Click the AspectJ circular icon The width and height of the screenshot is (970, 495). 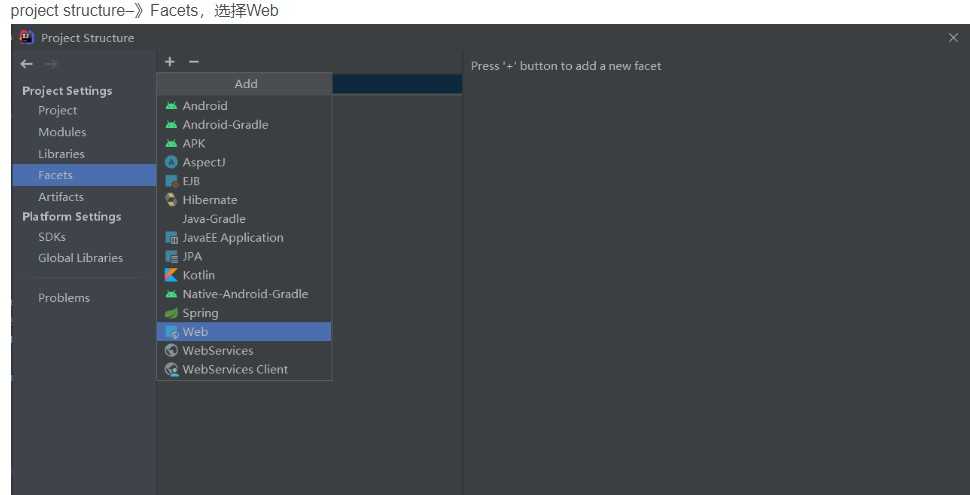pos(171,162)
